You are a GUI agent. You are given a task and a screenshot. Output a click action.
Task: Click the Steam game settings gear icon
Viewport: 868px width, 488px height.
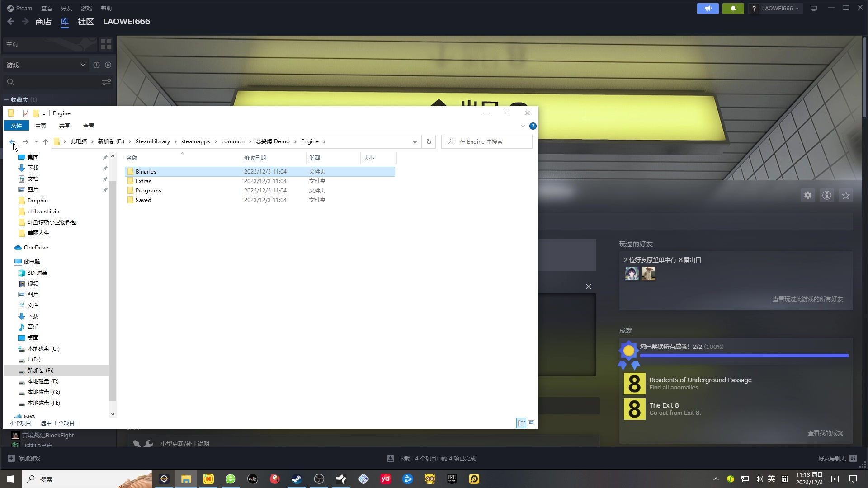[x=808, y=195]
